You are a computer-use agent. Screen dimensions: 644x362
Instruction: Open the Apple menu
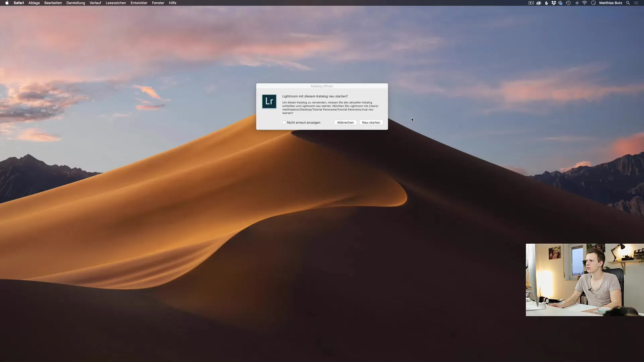7,3
